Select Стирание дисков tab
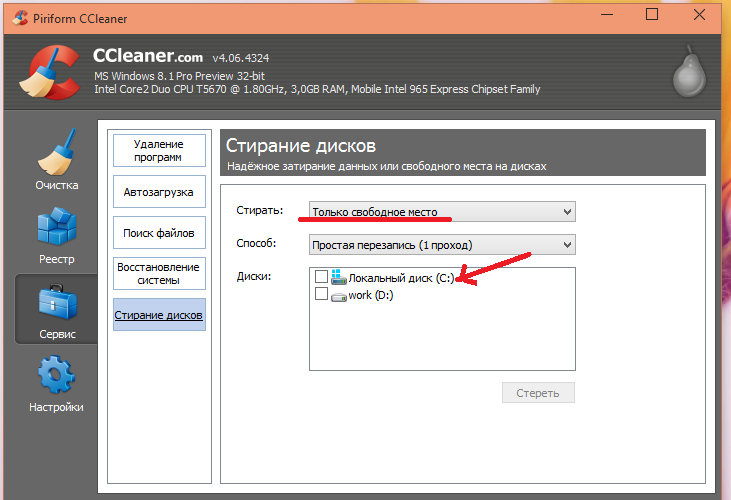 [x=159, y=315]
